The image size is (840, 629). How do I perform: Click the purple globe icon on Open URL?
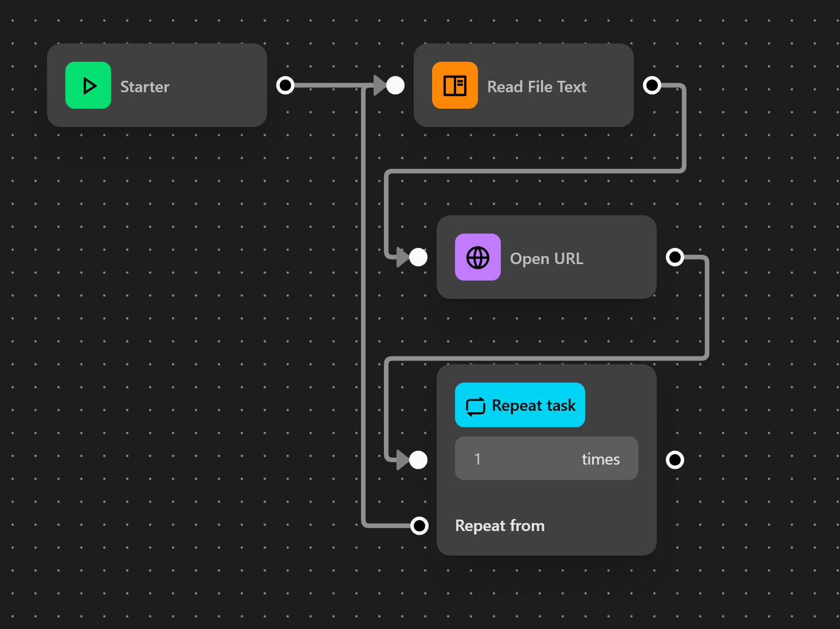478,257
